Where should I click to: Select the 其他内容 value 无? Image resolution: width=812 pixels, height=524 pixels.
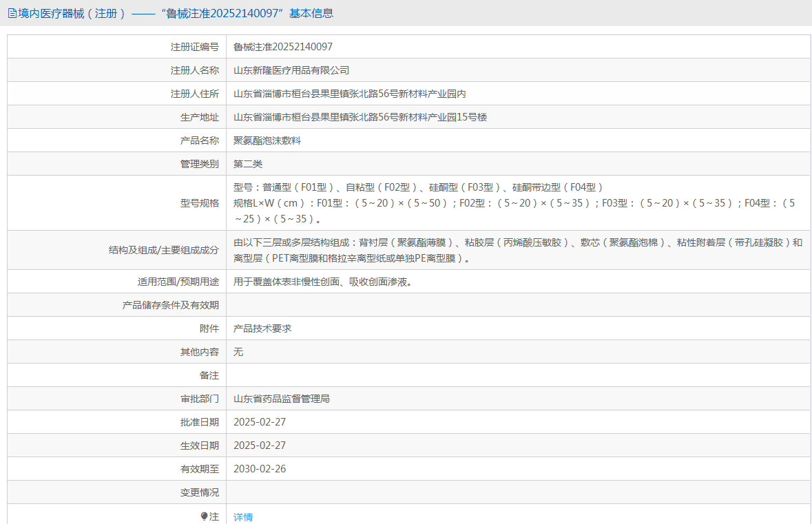click(x=238, y=352)
